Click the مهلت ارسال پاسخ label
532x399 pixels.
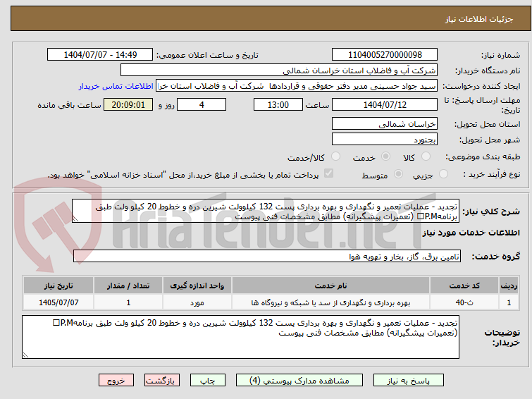point(482,105)
